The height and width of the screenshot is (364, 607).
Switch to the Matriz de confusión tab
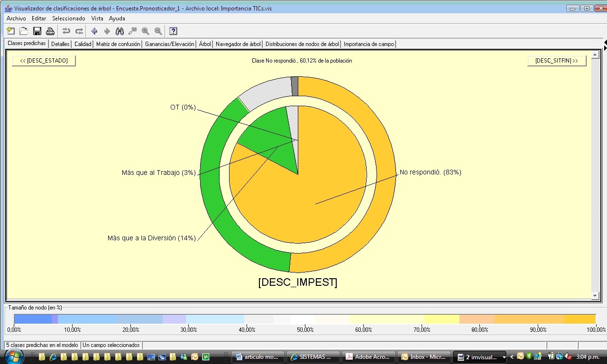(118, 44)
